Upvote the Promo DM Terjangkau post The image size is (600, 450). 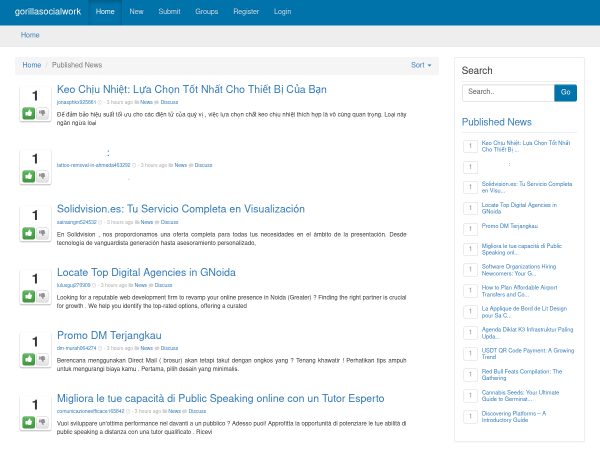(x=29, y=359)
